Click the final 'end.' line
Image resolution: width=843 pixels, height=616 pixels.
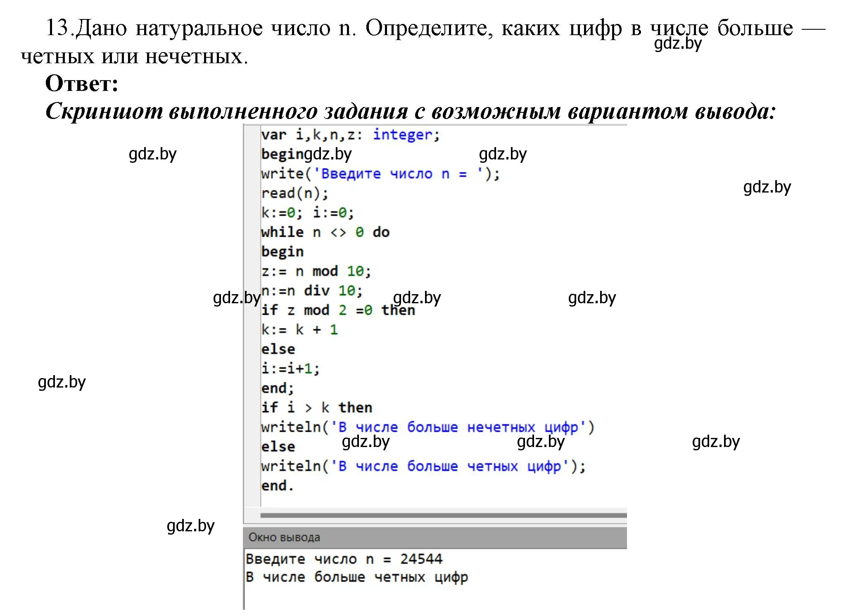[278, 486]
